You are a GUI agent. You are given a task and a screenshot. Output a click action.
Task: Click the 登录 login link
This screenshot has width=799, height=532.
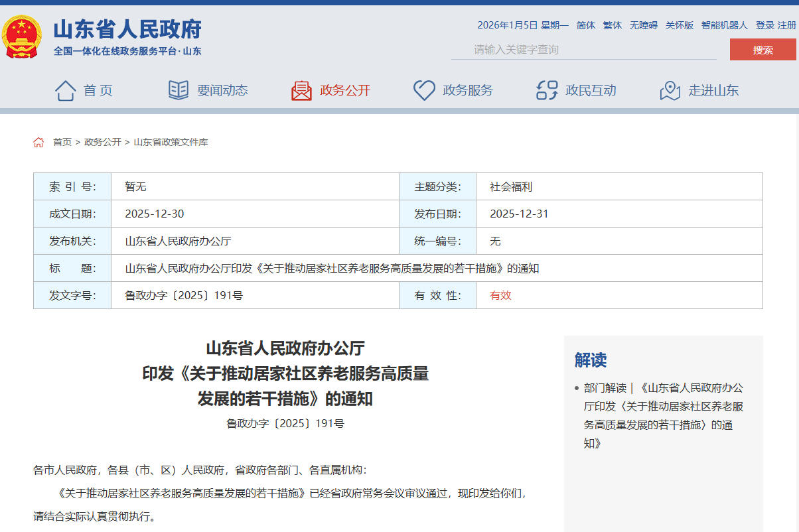pos(764,25)
